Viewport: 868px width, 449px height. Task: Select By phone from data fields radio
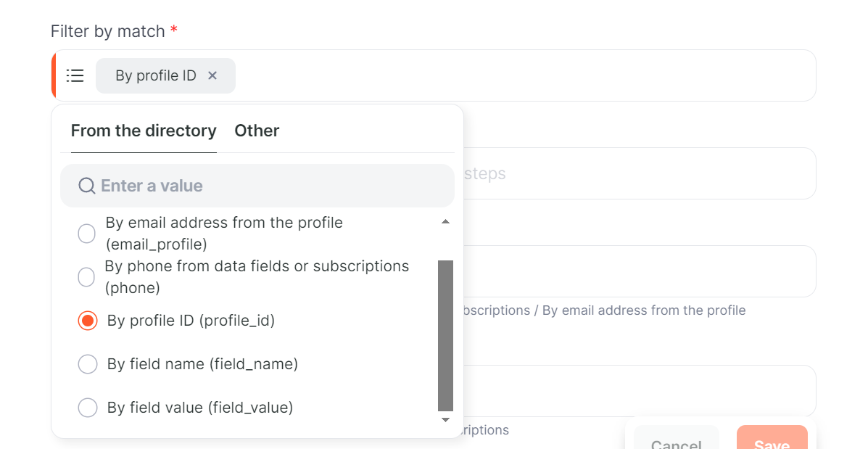tap(86, 277)
